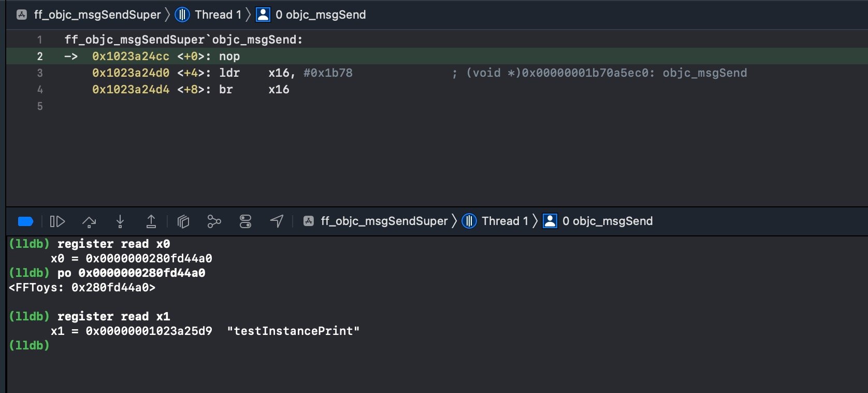The height and width of the screenshot is (393, 868).
Task: Click the Step Into debug icon
Action: [120, 222]
